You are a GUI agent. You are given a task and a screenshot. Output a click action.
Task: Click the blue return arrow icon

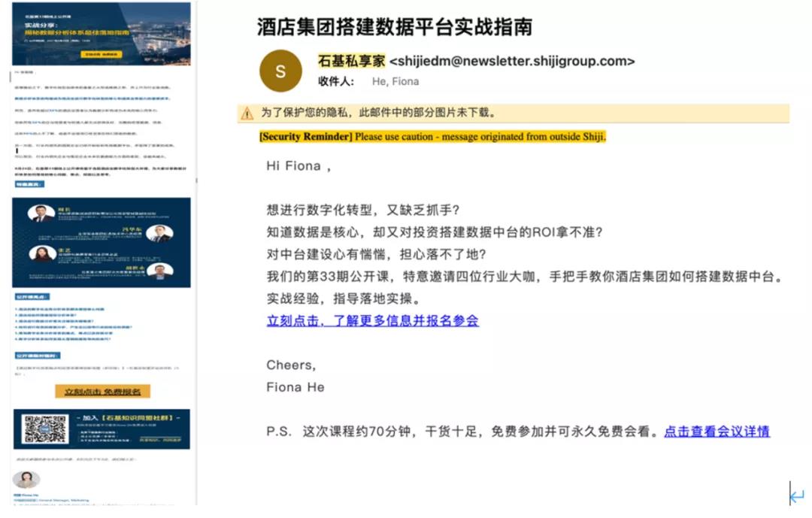click(796, 495)
